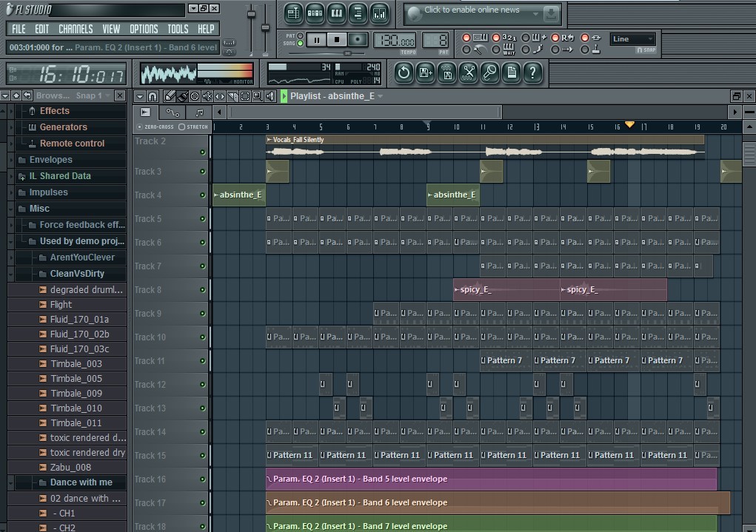Choose the select tool in playlist
This screenshot has width=756, height=532.
245,96
